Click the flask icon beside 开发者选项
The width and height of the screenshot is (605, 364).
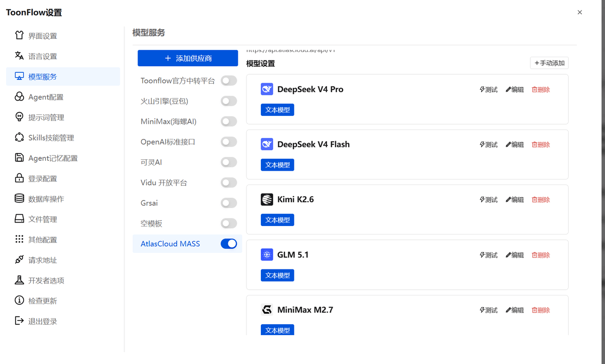point(19,280)
